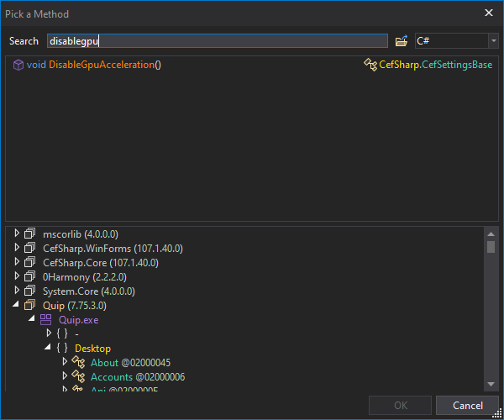504x420 pixels.
Task: Expand the Accounts class node
Action: click(65, 375)
